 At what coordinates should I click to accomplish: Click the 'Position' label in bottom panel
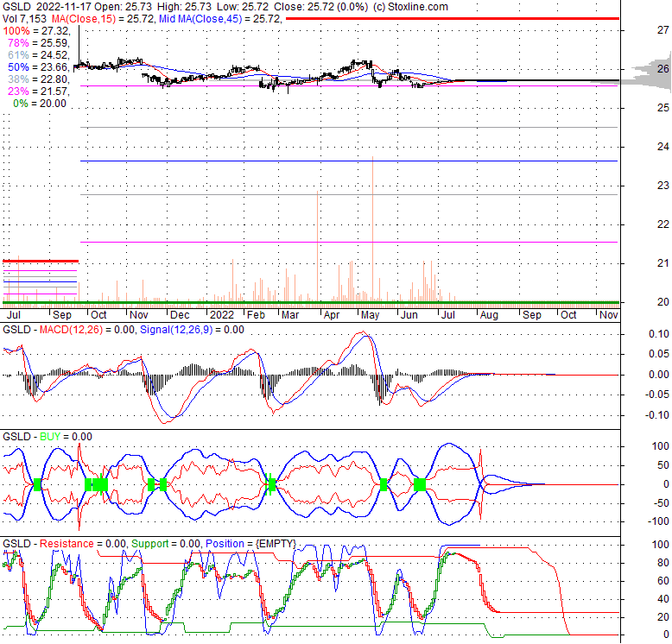225,544
